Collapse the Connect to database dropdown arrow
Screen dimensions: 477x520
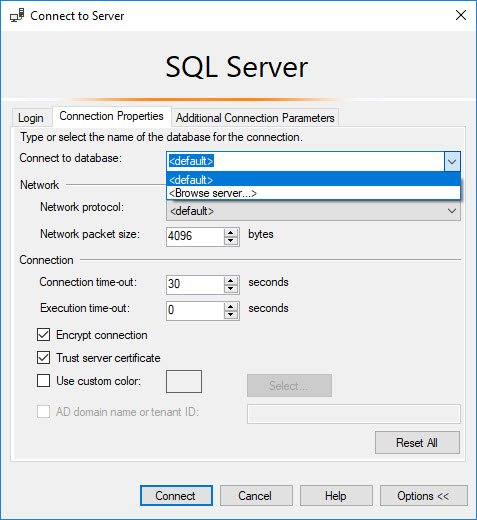coord(452,162)
